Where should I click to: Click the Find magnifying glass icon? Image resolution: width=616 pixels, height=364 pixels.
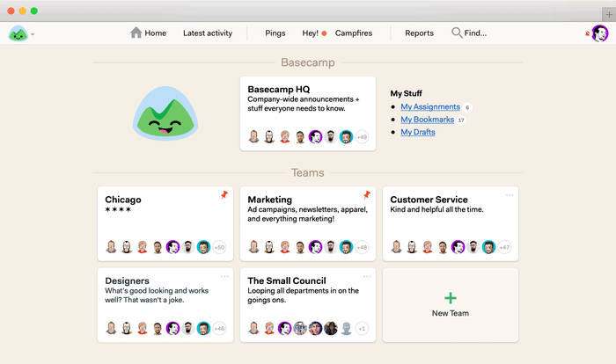point(457,33)
